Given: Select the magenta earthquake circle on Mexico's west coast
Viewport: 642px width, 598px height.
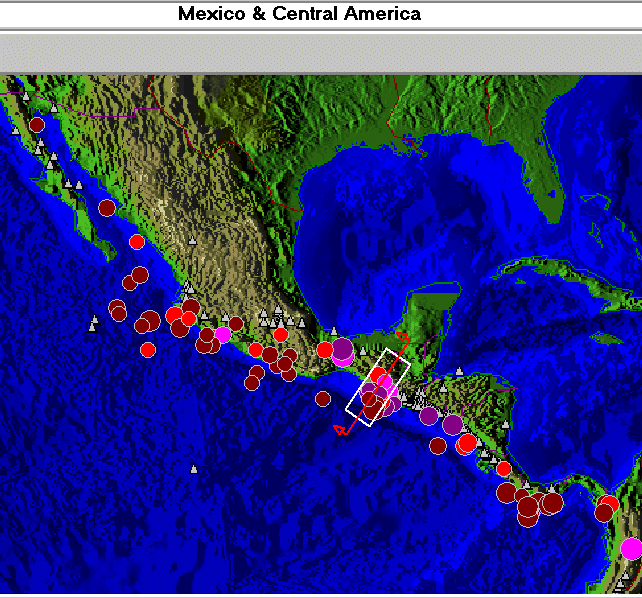Looking at the screenshot, I should click(x=223, y=333).
